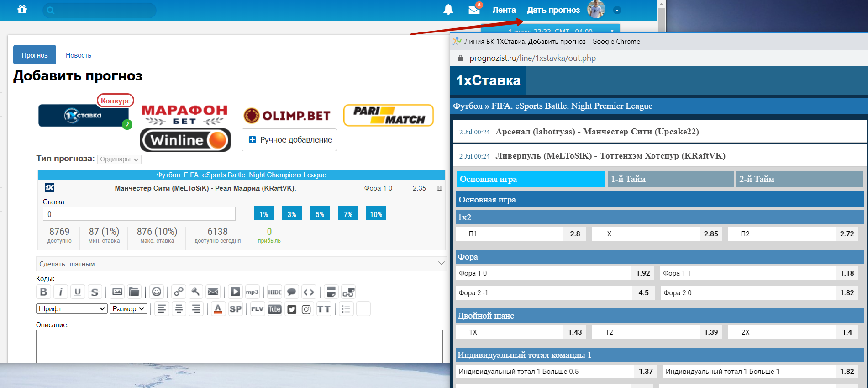
Task: Insert quote with speech bubble icon
Action: coord(292,292)
